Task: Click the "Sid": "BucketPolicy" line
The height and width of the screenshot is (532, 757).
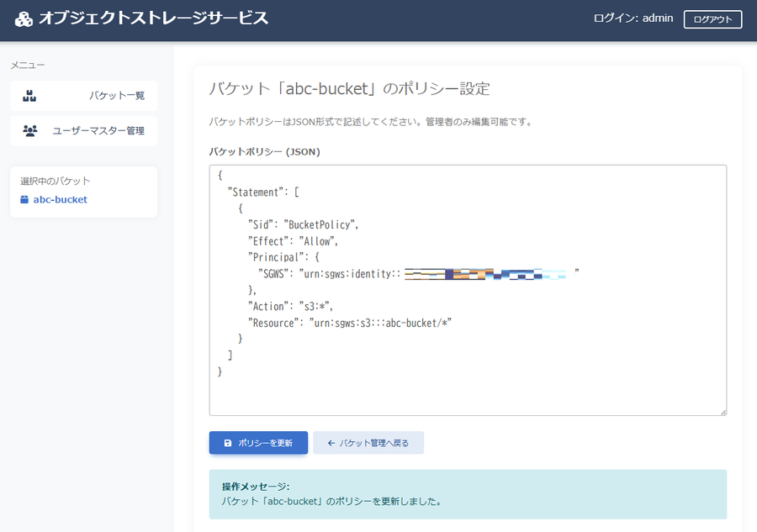Action: tap(303, 224)
